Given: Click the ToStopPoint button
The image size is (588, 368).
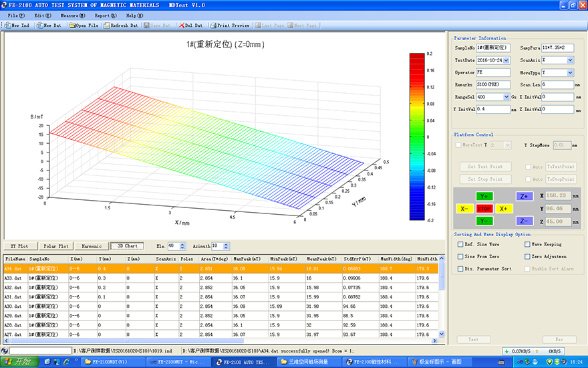Looking at the screenshot, I should pyautogui.click(x=561, y=179).
